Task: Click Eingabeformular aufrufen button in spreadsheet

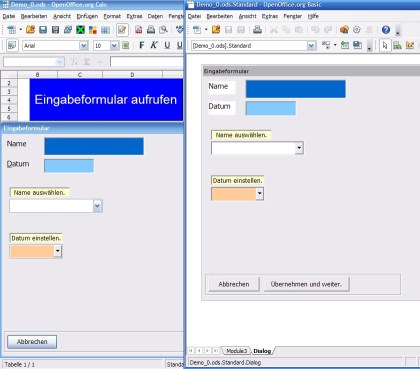Action: 106,100
